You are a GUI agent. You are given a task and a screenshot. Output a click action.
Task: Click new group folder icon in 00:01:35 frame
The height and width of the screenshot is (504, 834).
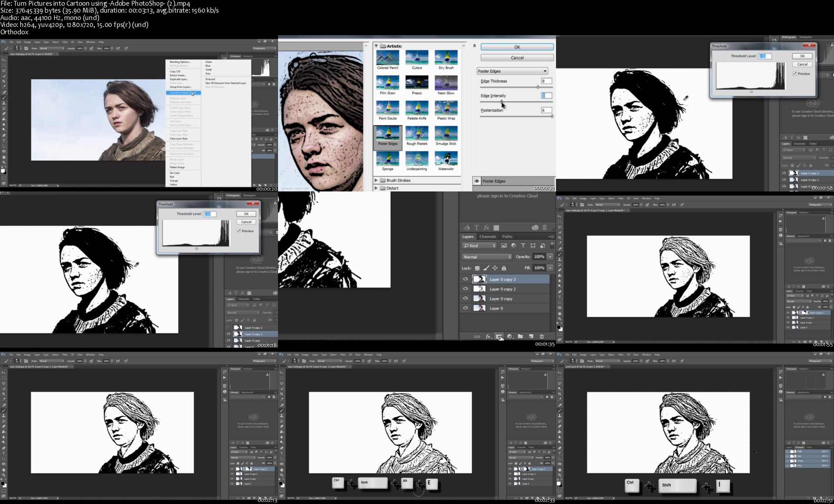(520, 336)
